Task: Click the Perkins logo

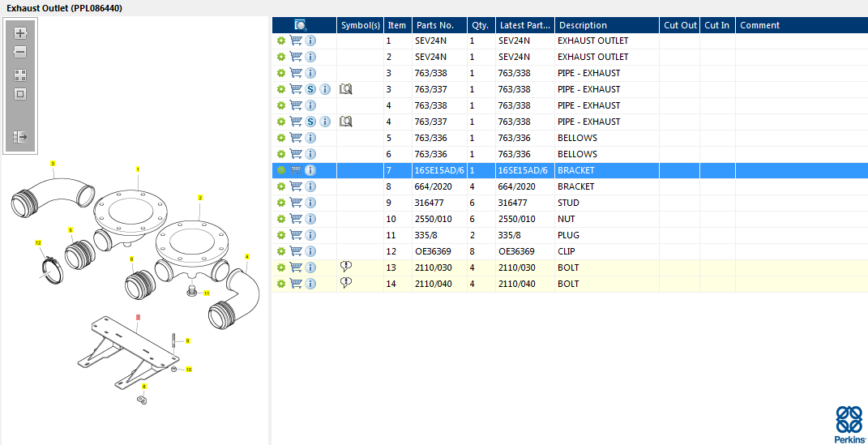Action: point(849,423)
